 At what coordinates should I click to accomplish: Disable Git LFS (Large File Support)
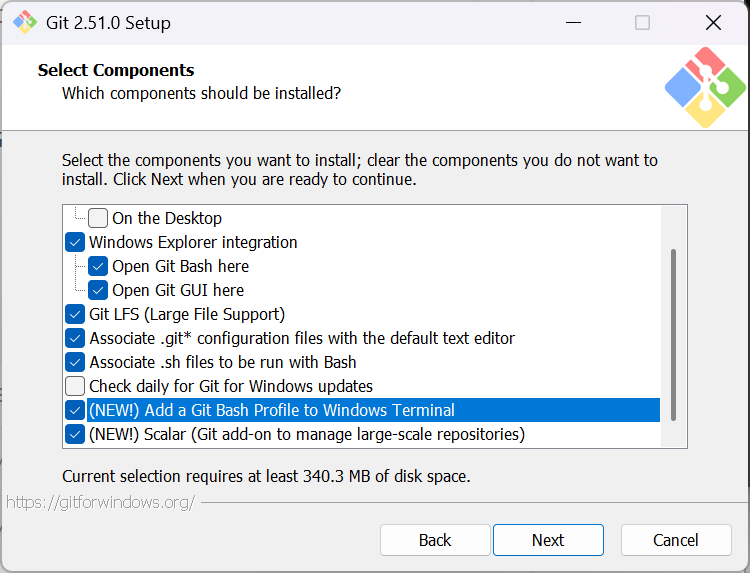pos(75,314)
